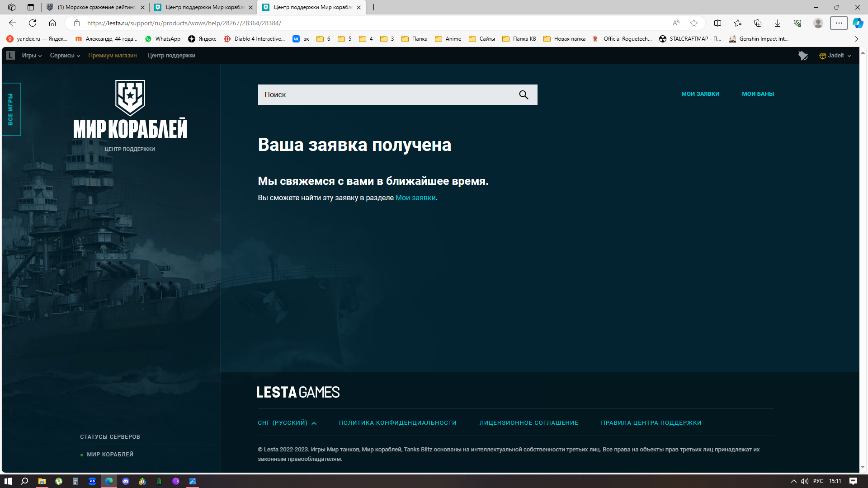Viewport: 868px width, 488px height.
Task: Click the site info lock icon
Action: pos(77,23)
